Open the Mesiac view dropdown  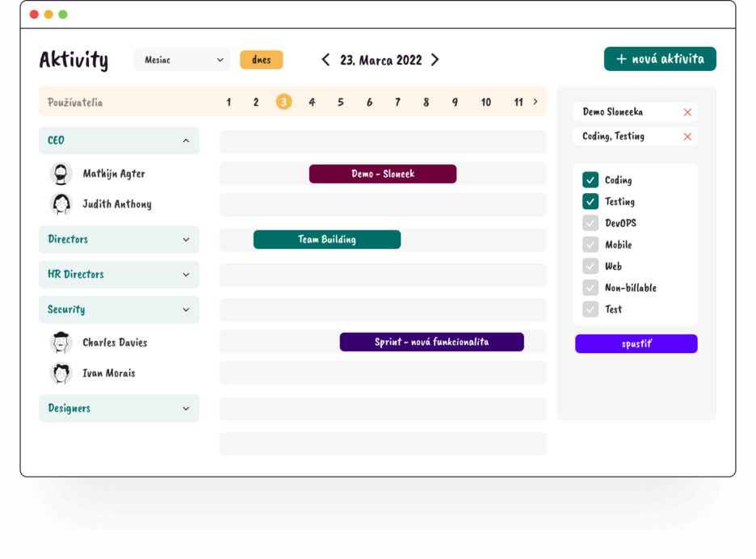coord(183,60)
